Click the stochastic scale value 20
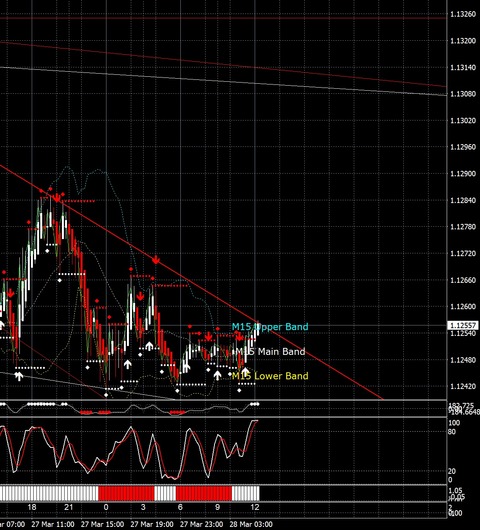Viewport: 480px width, 530px height. (x=452, y=471)
